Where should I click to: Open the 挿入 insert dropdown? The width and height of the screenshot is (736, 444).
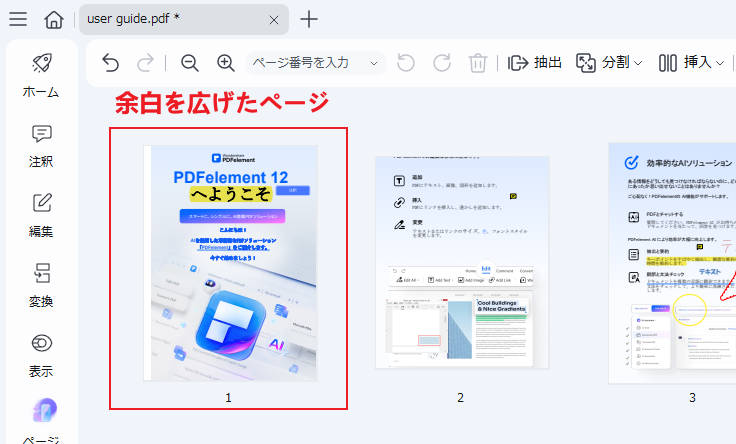[x=691, y=62]
